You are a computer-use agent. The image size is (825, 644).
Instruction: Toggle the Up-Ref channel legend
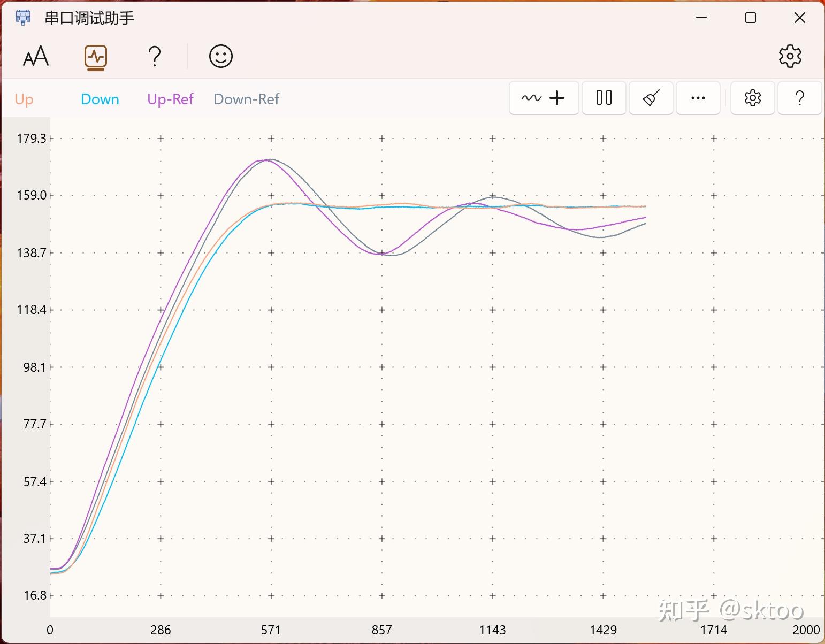click(x=170, y=99)
